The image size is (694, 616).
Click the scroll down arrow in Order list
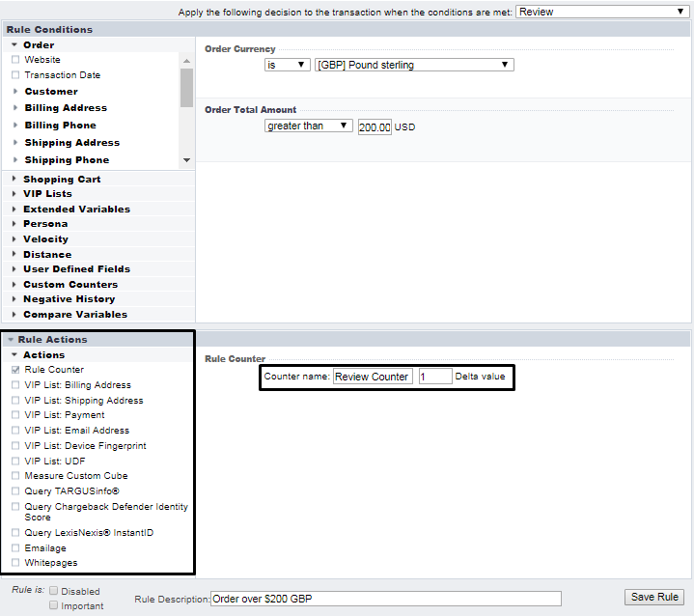[187, 160]
